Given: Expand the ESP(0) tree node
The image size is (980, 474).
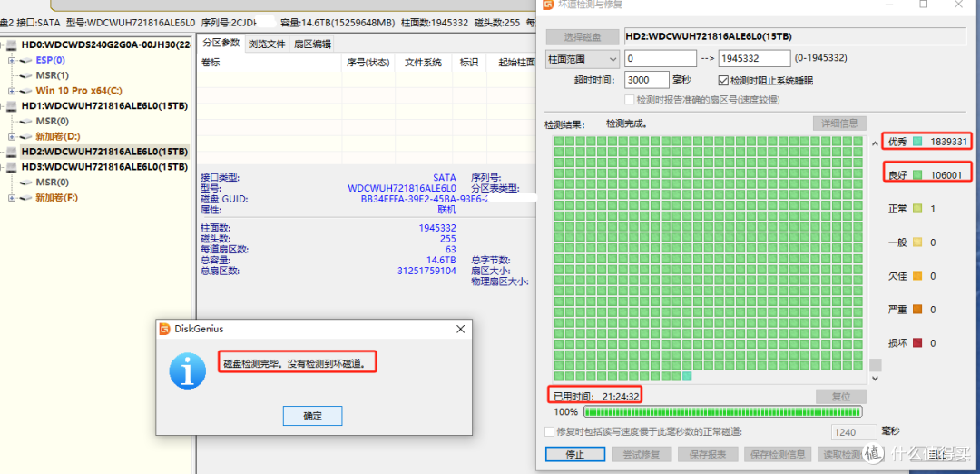Looking at the screenshot, I should point(11,61).
